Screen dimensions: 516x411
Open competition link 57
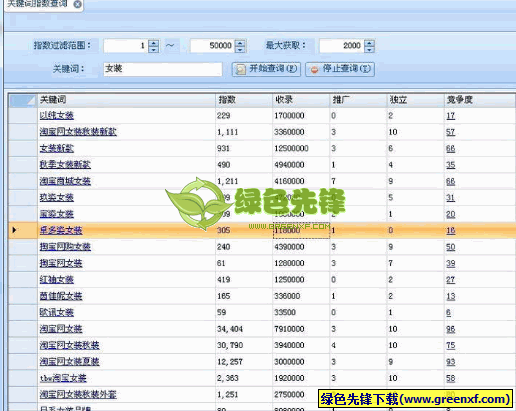451,132
